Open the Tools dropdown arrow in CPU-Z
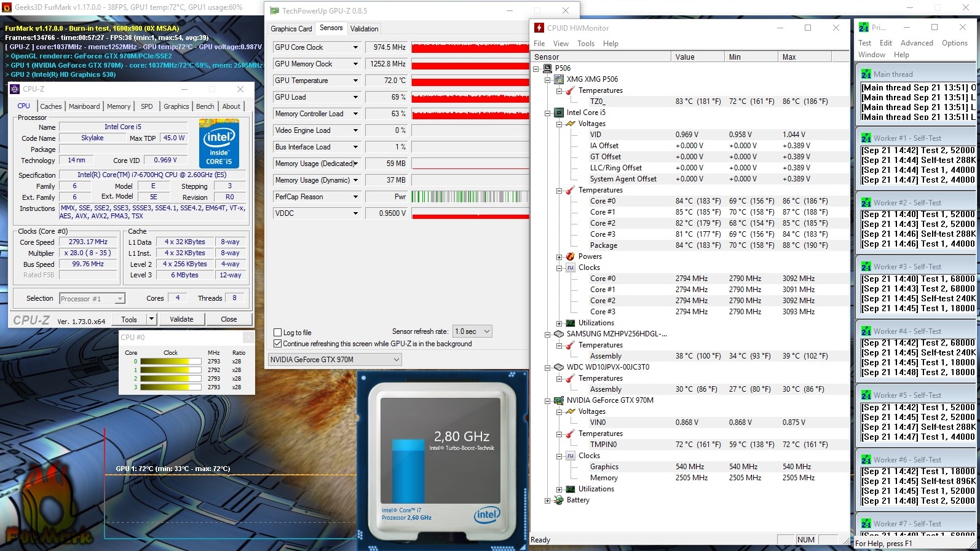This screenshot has width=980, height=551. coord(151,319)
